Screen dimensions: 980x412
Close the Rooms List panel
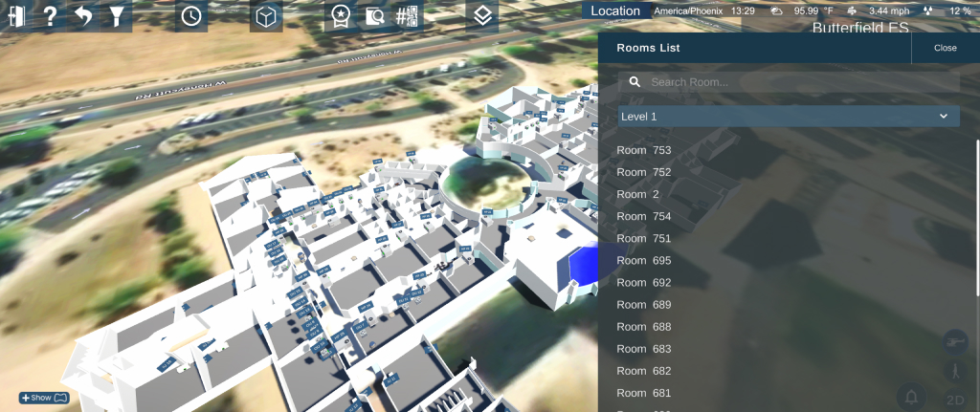(x=945, y=48)
